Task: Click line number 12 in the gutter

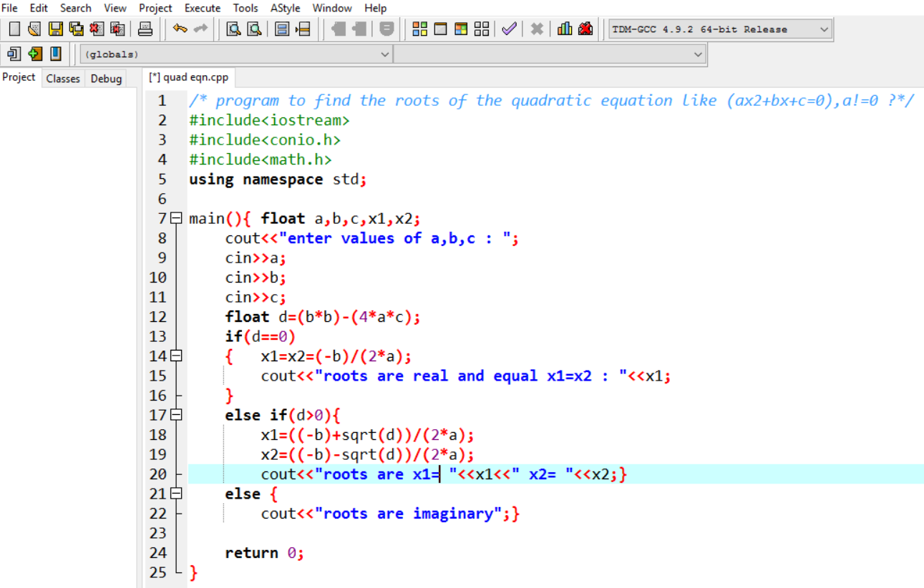Action: pos(158,317)
